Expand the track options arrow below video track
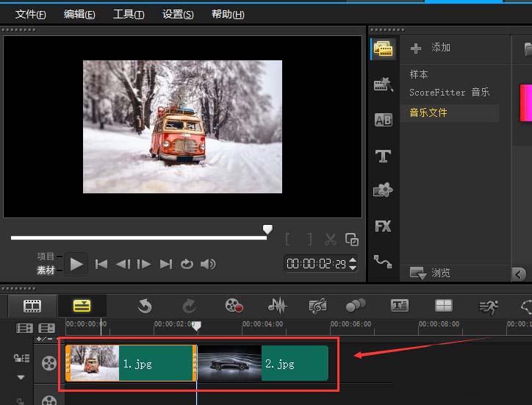 (x=21, y=377)
